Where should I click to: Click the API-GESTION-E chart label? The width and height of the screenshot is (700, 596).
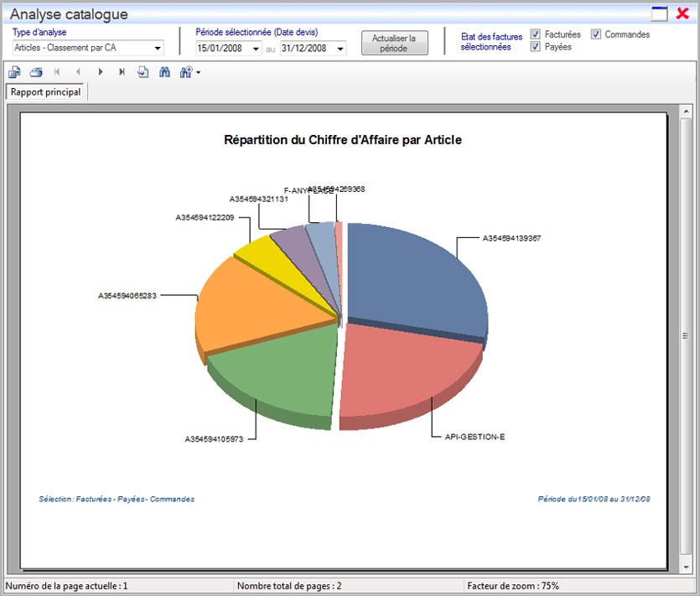(474, 437)
